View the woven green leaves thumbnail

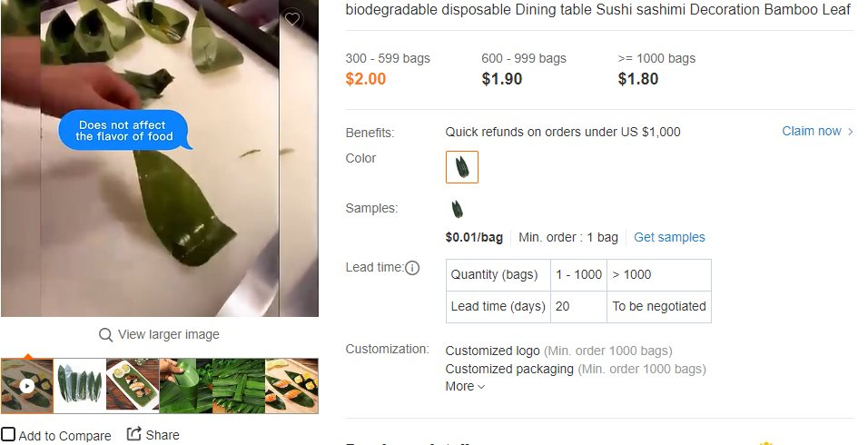(239, 386)
